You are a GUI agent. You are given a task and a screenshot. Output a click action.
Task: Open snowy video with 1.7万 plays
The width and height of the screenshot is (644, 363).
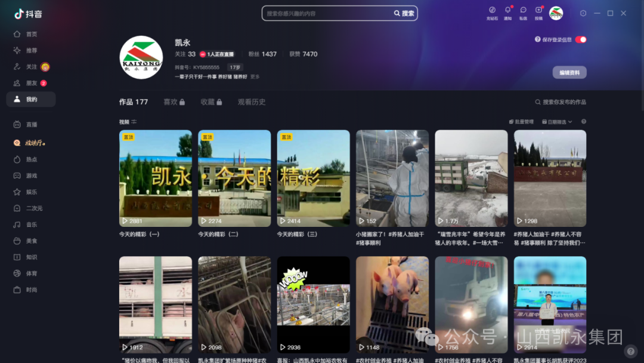[x=471, y=179]
